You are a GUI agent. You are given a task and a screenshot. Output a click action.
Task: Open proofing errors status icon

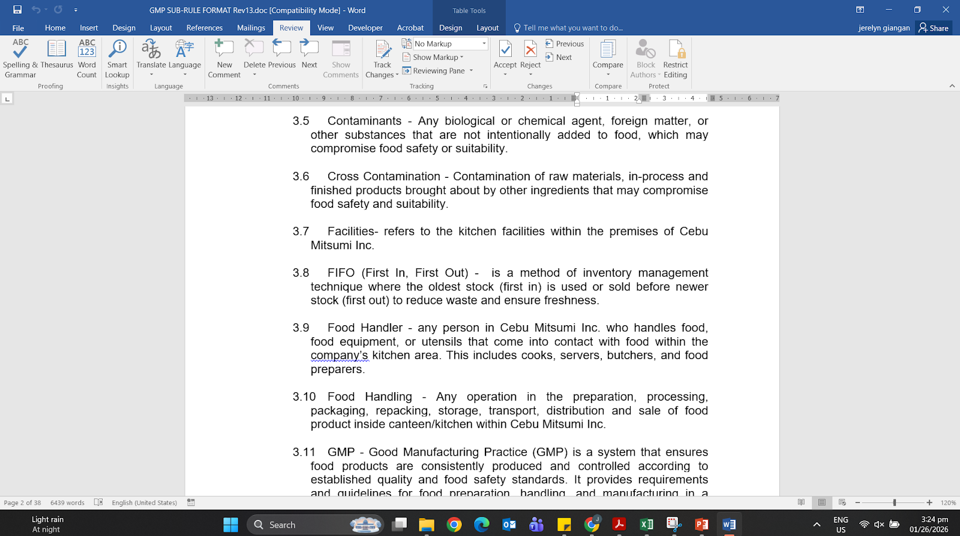[98, 503]
